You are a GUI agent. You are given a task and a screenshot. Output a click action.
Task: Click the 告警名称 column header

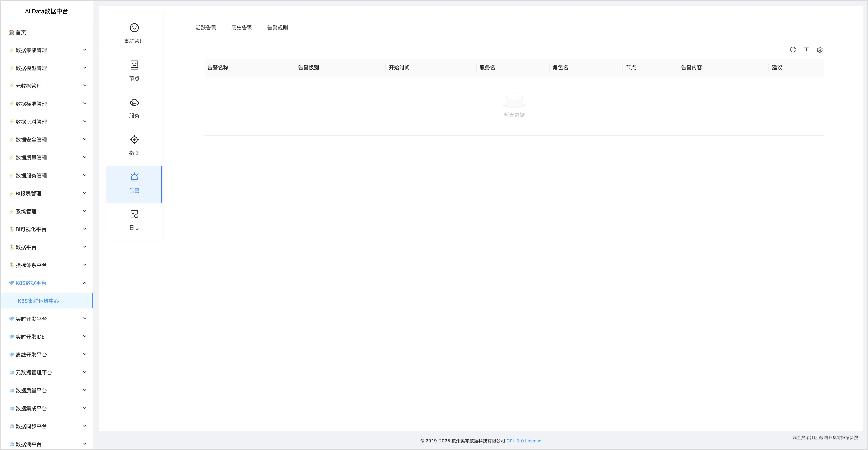tap(218, 67)
